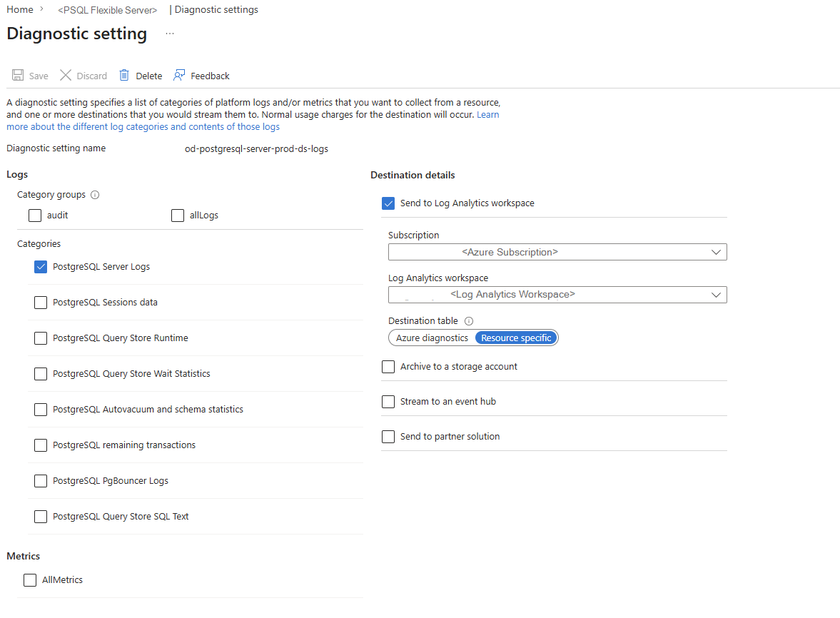Click the info icon beside Destination table
Image resolution: width=840 pixels, height=618 pixels.
[x=469, y=321]
